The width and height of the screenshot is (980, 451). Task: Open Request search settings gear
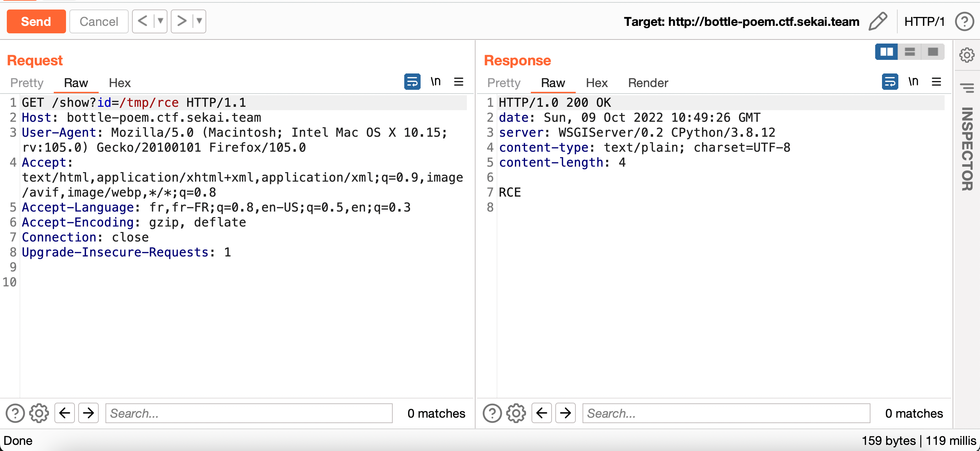[39, 413]
